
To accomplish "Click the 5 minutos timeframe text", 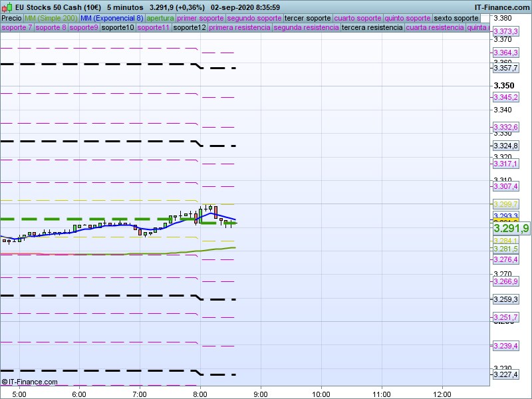I will point(125,7).
